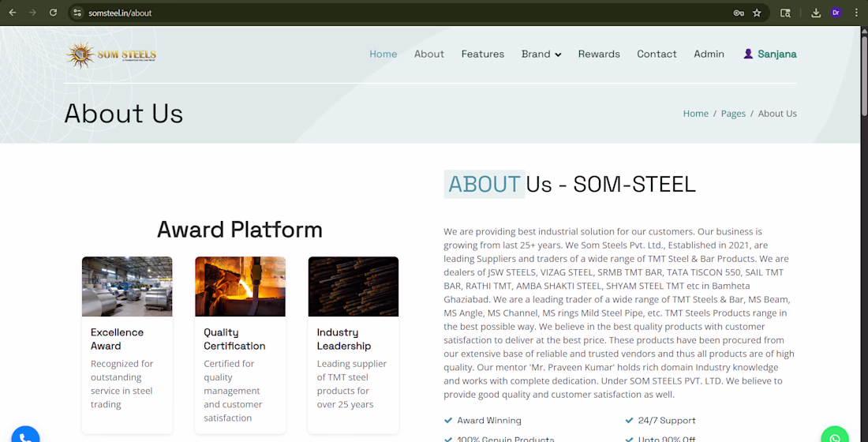
Task: Click 'Leading supplier of TMT steel' description
Action: click(351, 384)
